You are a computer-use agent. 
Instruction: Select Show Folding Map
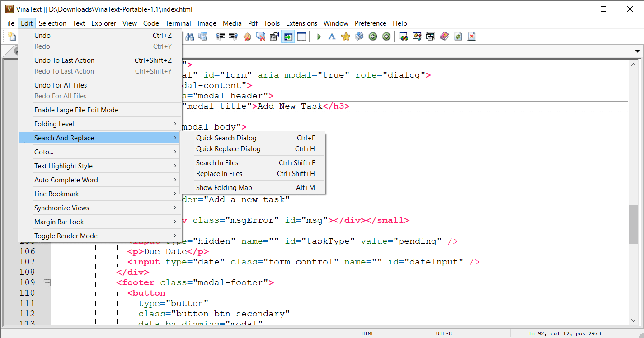[253, 187]
